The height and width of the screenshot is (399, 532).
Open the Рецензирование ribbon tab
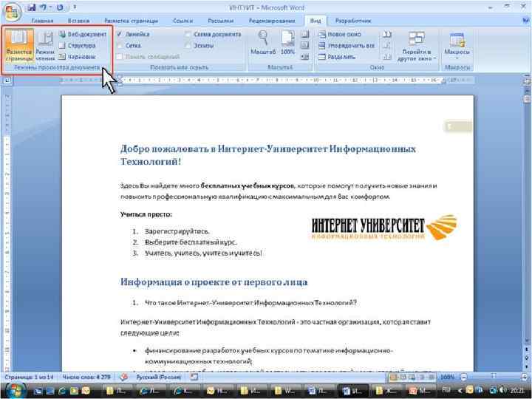[x=272, y=21]
